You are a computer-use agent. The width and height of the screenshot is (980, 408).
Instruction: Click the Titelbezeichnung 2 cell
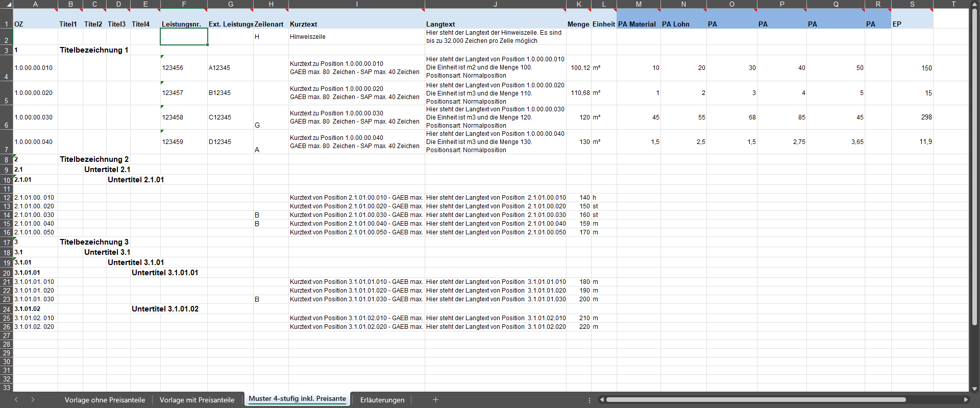94,159
